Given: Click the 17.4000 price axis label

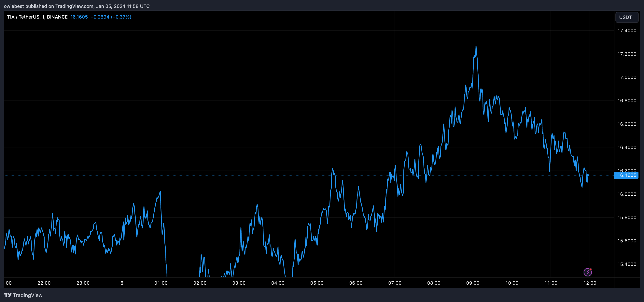Looking at the screenshot, I should pos(626,31).
